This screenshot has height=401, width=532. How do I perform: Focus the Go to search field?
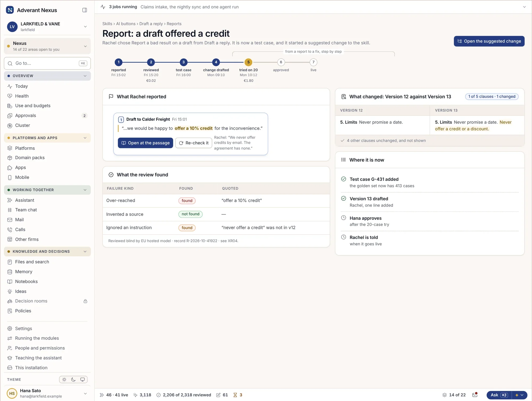47,63
